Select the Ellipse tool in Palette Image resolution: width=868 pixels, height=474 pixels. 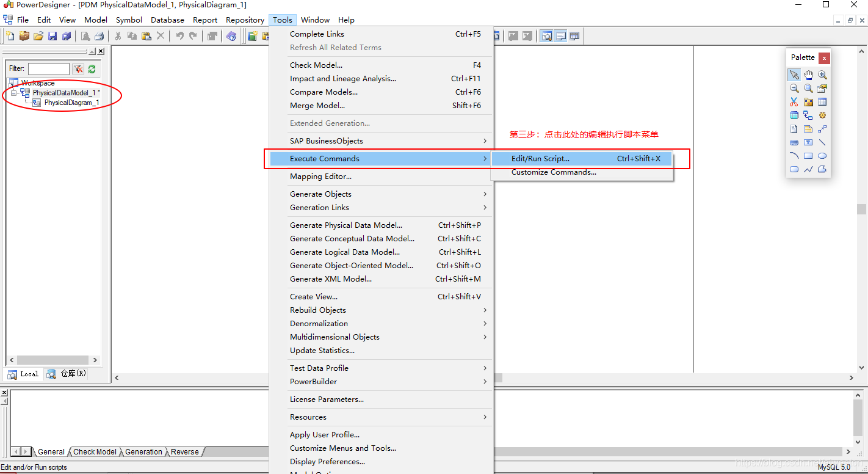click(822, 156)
